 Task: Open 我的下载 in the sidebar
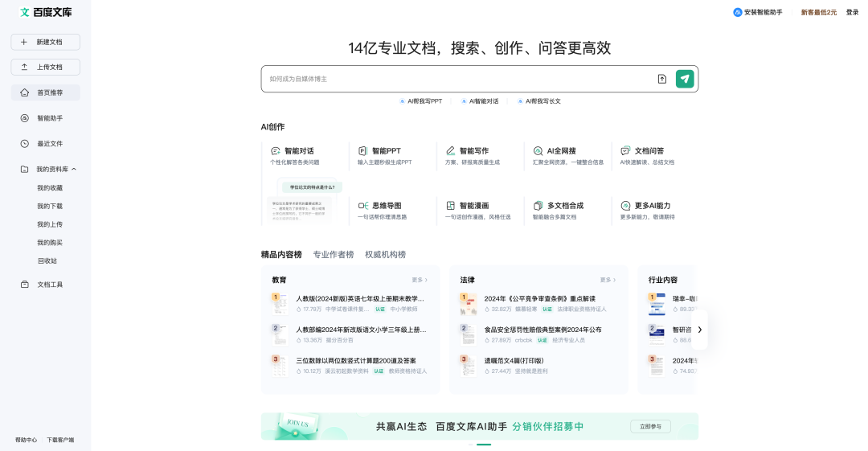(50, 206)
